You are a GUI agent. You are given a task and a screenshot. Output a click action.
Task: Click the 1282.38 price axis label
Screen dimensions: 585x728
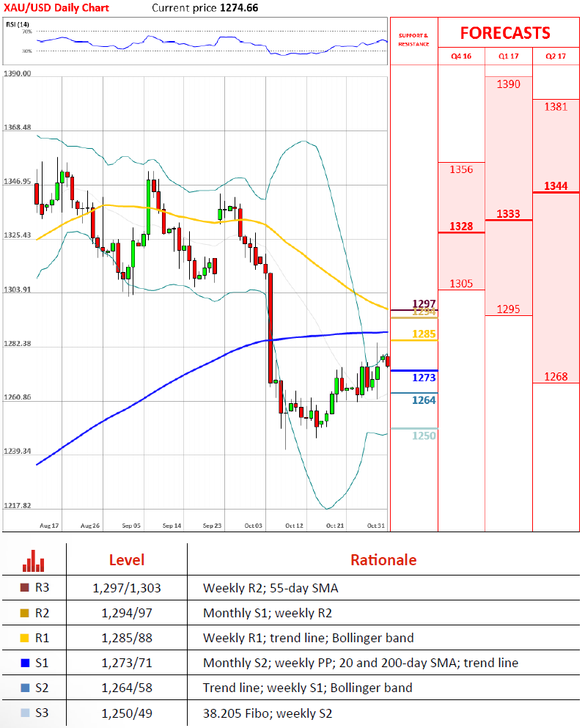tap(17, 344)
